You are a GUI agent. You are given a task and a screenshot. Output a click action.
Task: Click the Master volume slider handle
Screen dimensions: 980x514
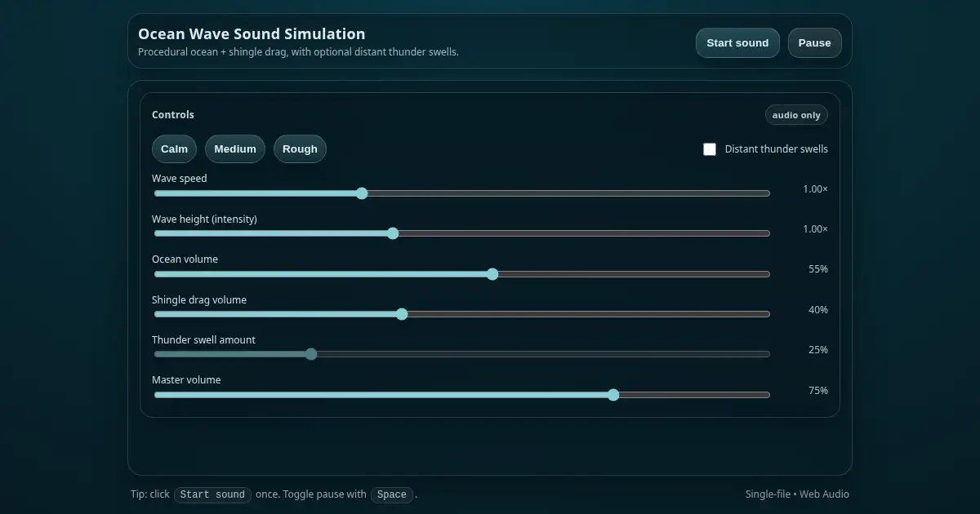(613, 395)
